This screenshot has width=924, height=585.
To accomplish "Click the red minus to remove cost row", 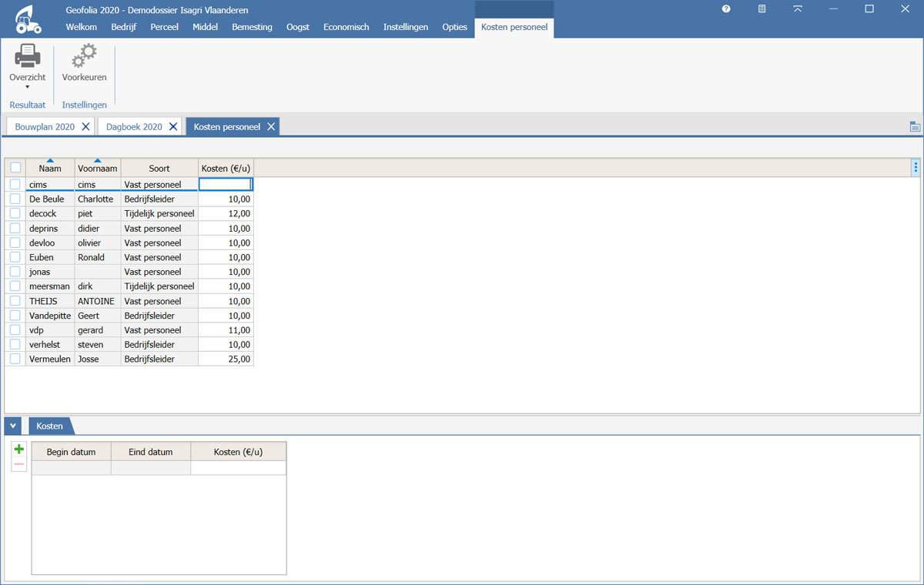I will 19,464.
